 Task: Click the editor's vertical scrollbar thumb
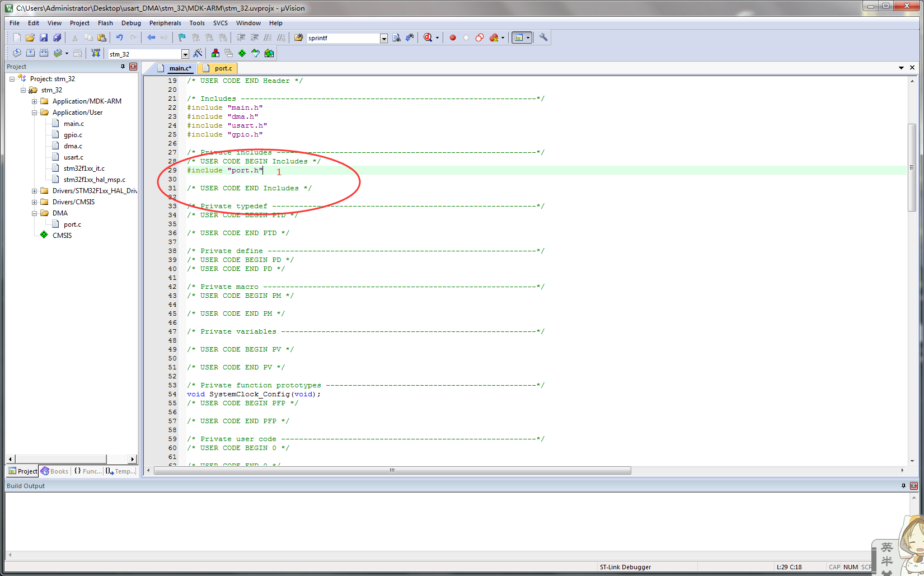[x=912, y=167]
